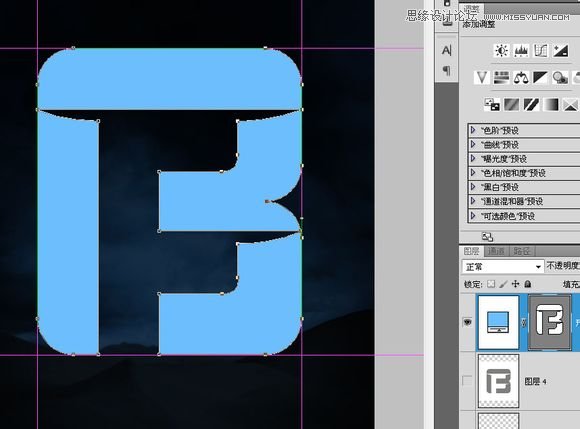Click the link icon between layer thumbnail and mask
The width and height of the screenshot is (580, 429).
coord(523,322)
